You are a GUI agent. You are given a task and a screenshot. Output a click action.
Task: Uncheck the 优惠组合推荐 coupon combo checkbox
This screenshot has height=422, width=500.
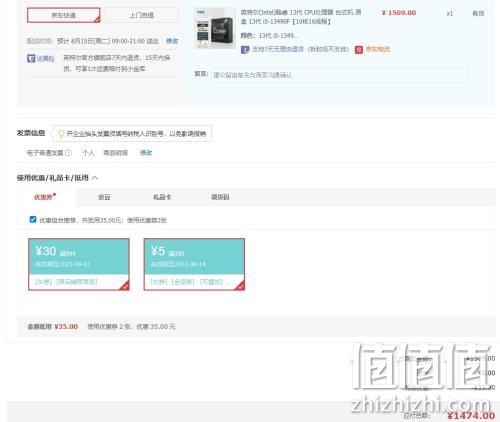click(33, 219)
